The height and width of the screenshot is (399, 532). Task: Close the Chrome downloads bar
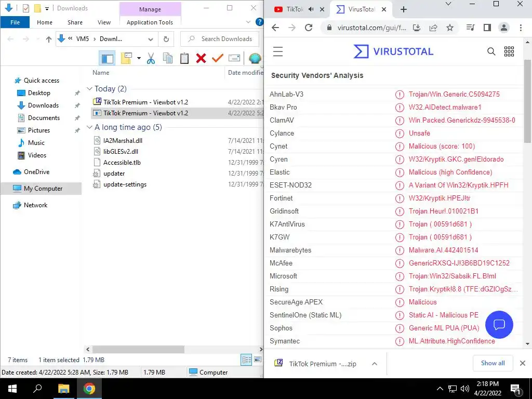pyautogui.click(x=523, y=363)
